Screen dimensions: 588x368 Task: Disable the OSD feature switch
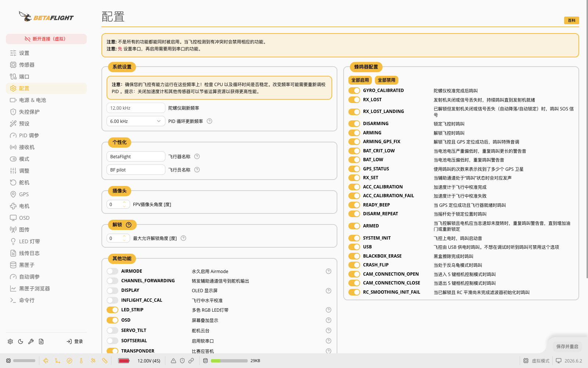point(112,320)
